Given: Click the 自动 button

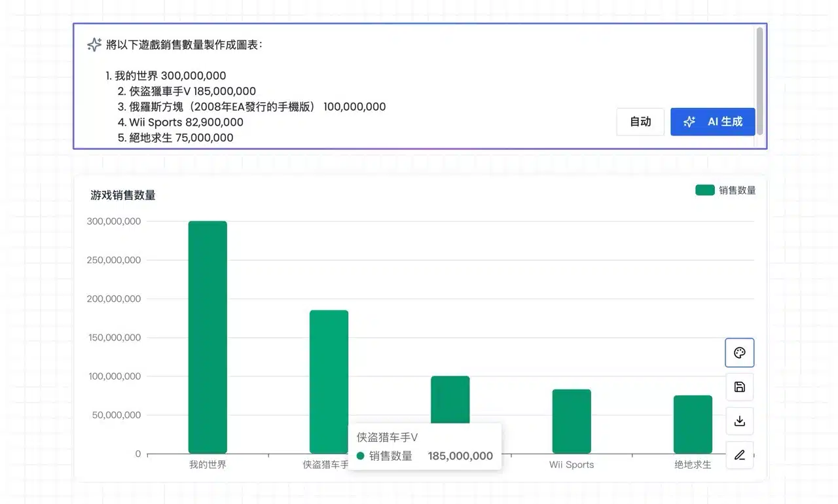Looking at the screenshot, I should [x=640, y=122].
